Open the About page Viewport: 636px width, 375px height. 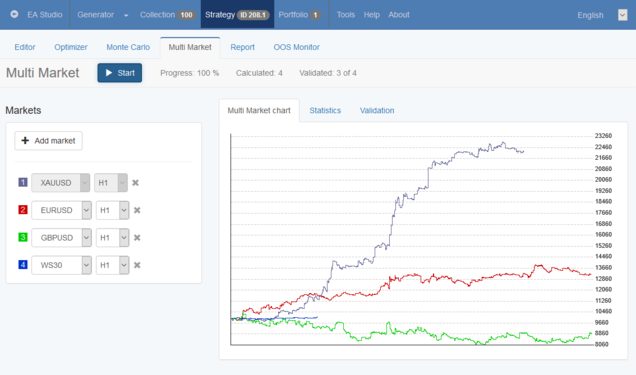tap(399, 15)
